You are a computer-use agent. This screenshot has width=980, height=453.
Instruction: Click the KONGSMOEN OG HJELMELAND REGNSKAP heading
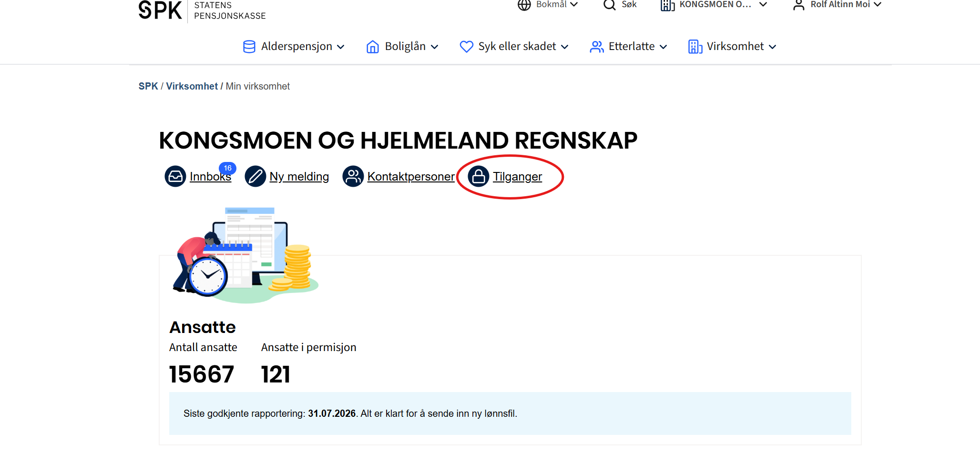click(398, 141)
